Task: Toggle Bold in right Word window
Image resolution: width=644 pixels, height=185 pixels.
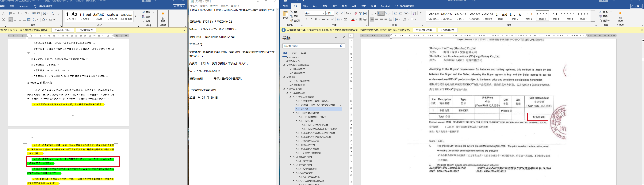Action: click(306, 19)
